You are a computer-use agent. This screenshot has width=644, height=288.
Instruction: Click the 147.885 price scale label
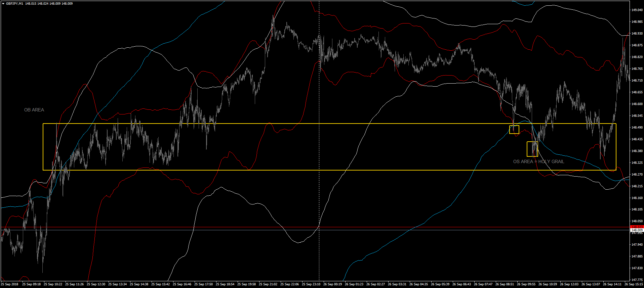637,256
